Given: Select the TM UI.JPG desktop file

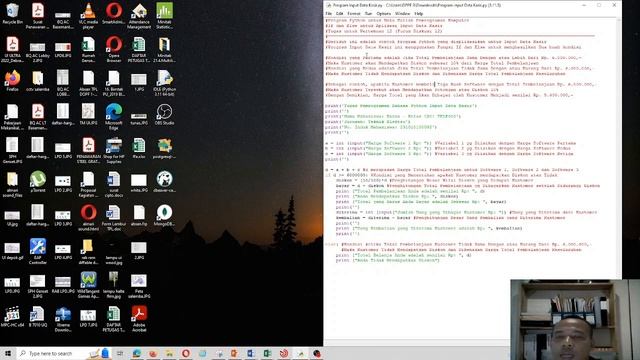Looking at the screenshot, I should tap(88, 114).
